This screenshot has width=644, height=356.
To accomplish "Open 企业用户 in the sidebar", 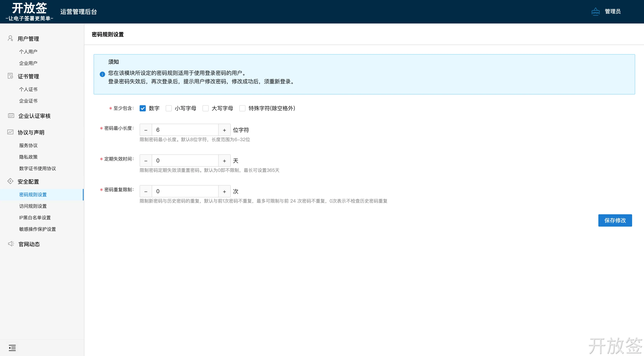I will 28,63.
